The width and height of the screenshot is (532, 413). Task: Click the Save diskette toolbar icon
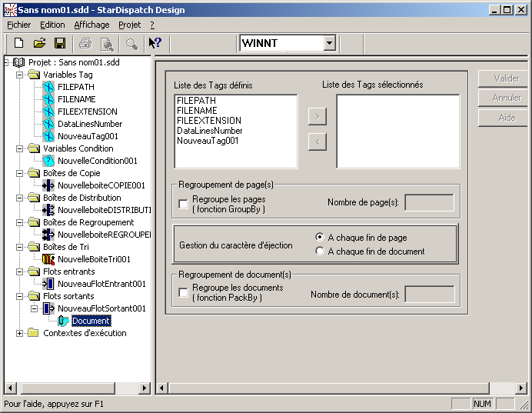[x=59, y=43]
